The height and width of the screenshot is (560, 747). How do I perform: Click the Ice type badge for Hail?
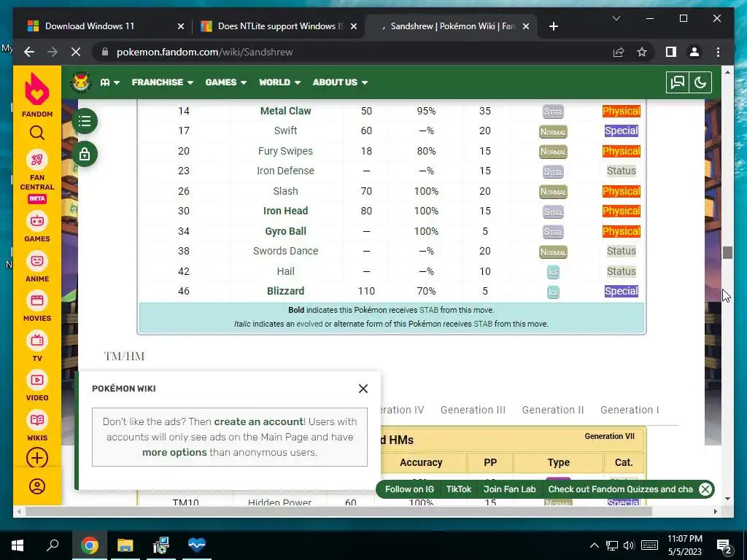553,272
